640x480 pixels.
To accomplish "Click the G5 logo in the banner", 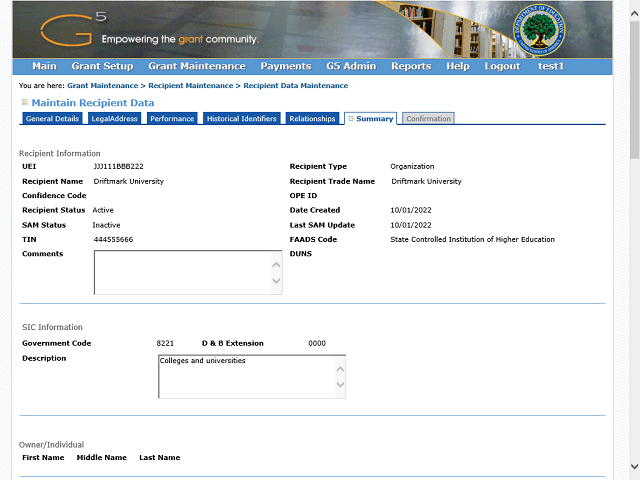I will pos(72,29).
